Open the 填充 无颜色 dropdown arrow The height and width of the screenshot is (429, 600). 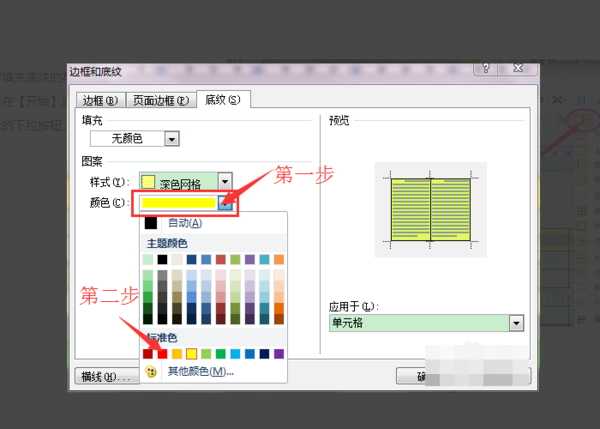172,139
